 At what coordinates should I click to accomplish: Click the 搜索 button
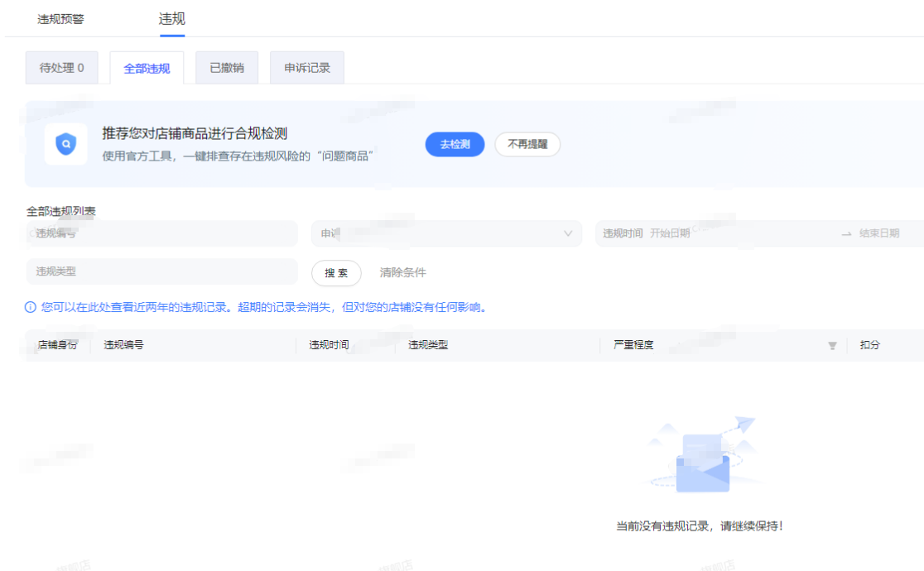336,272
